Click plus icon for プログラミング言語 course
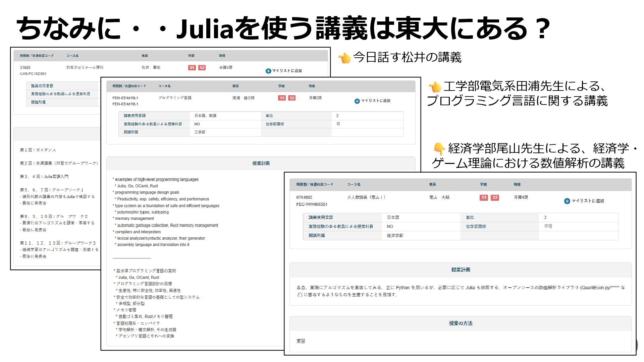Image resolution: width=644 pixels, height=362 pixels. (357, 101)
